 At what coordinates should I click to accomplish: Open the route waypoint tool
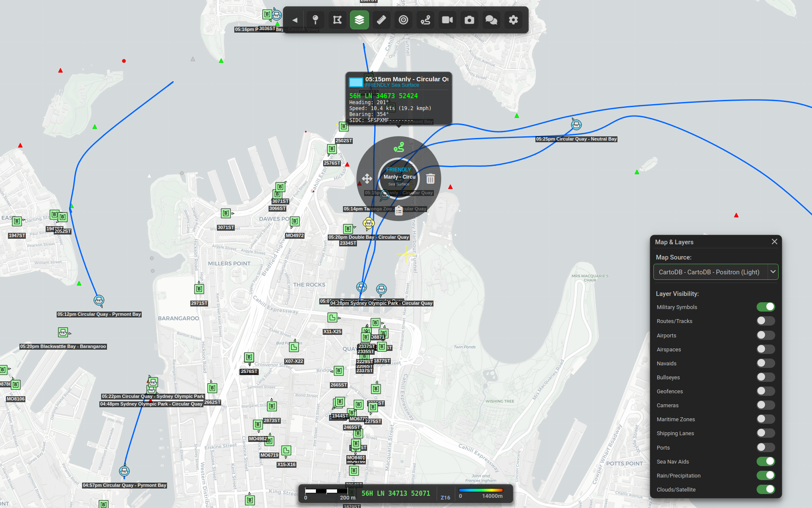click(x=425, y=20)
